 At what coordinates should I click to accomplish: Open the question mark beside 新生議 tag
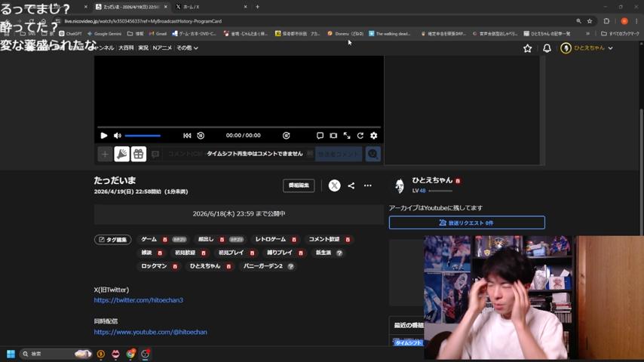pos(339,253)
